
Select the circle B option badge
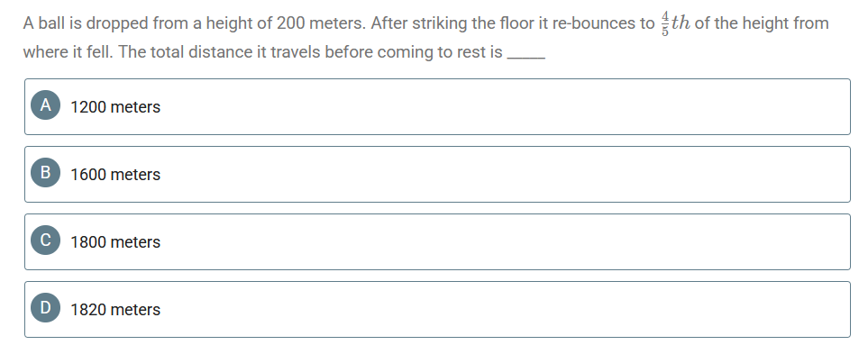coord(45,173)
